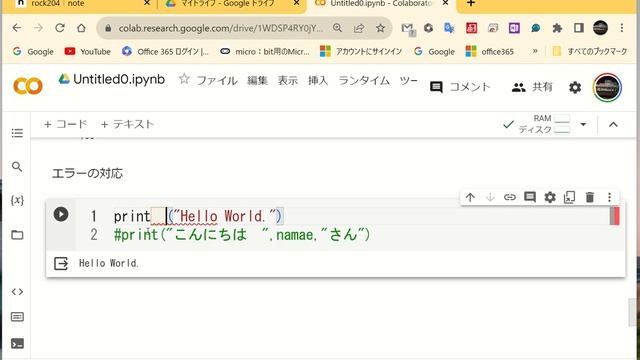Open the code snippets panel
Image resolution: width=640 pixels, height=360 pixels.
coord(17,291)
